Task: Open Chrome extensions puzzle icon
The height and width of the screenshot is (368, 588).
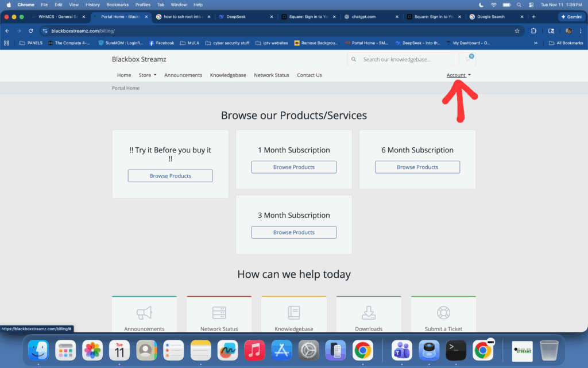Action: 533,30
